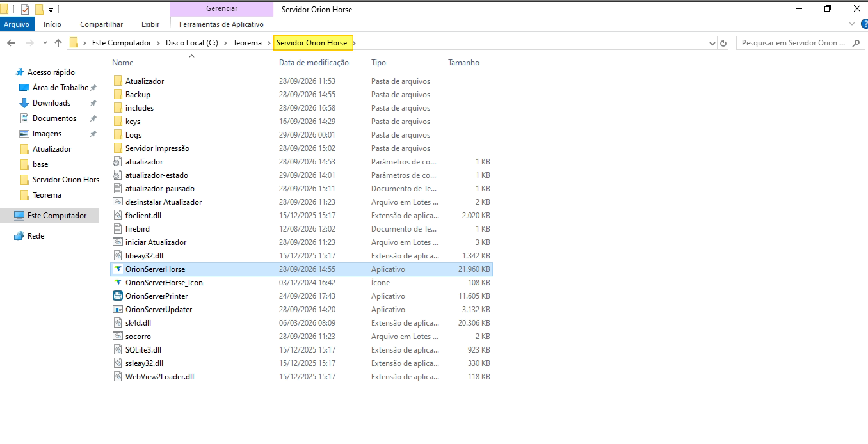Open Documentos in quick access sidebar
868x444 pixels.
click(54, 118)
